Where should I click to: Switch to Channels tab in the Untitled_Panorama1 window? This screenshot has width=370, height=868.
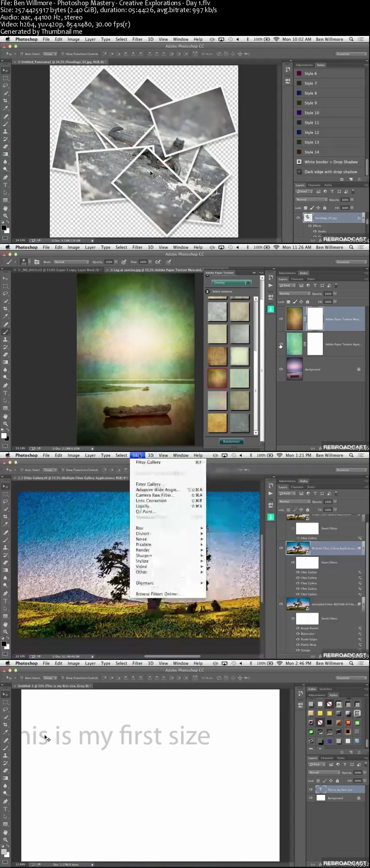(314, 185)
